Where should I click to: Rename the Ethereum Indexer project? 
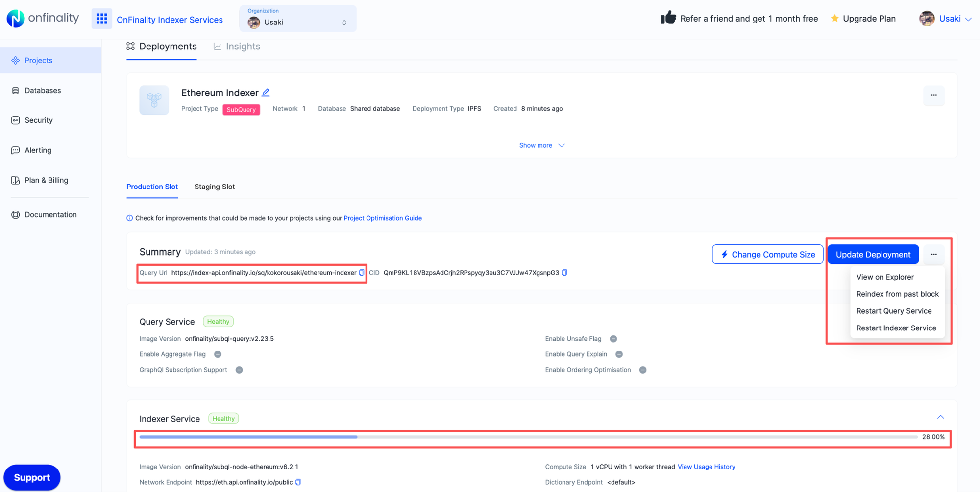(266, 92)
